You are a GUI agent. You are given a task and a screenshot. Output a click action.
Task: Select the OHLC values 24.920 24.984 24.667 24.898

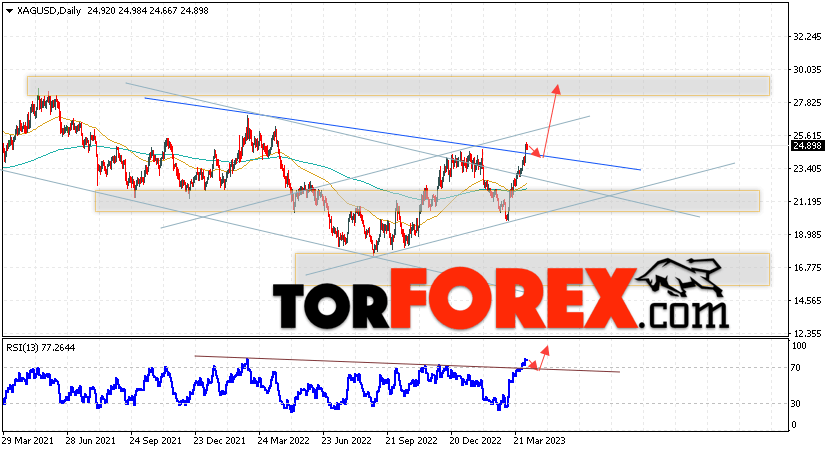click(x=146, y=11)
